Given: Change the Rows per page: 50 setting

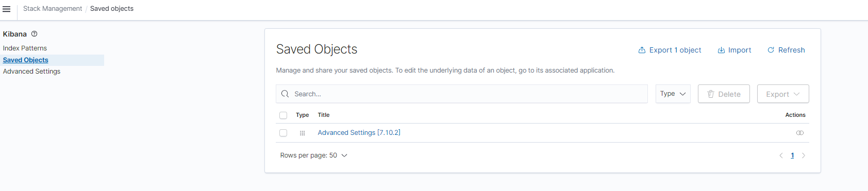Looking at the screenshot, I should click(x=314, y=155).
